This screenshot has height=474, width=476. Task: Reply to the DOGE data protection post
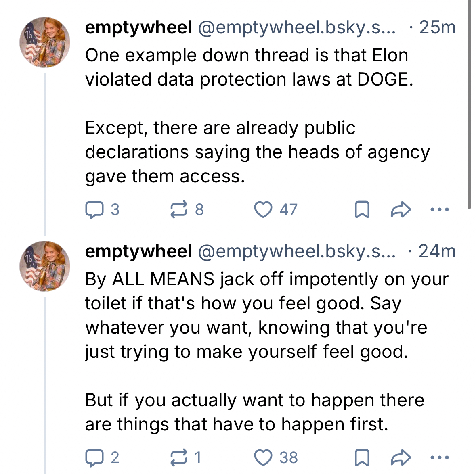(x=94, y=210)
